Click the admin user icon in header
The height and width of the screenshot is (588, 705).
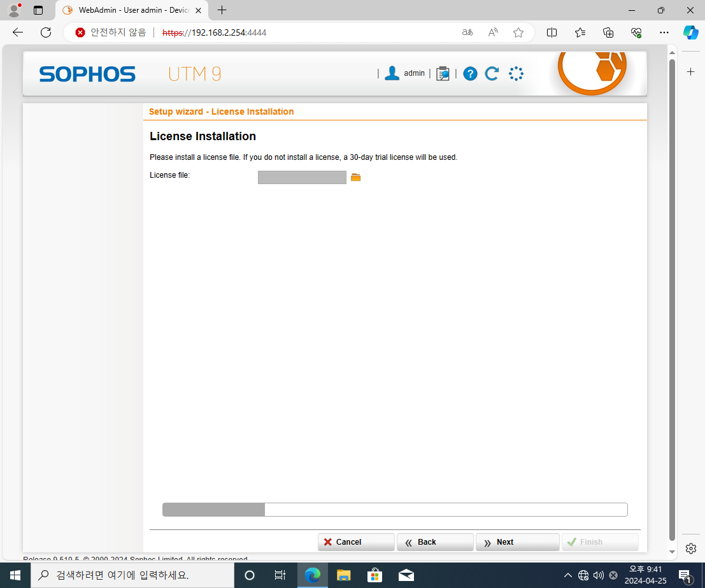[392, 73]
